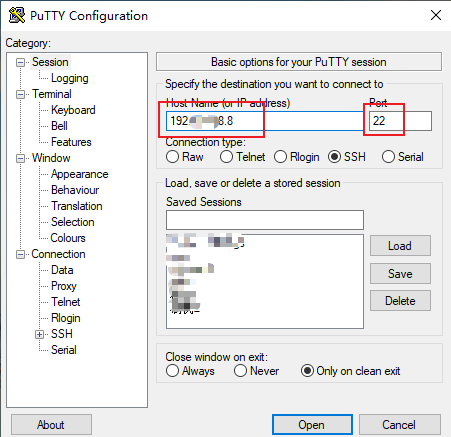Collapse the Connection tree node
451x437 pixels.
tap(20, 255)
